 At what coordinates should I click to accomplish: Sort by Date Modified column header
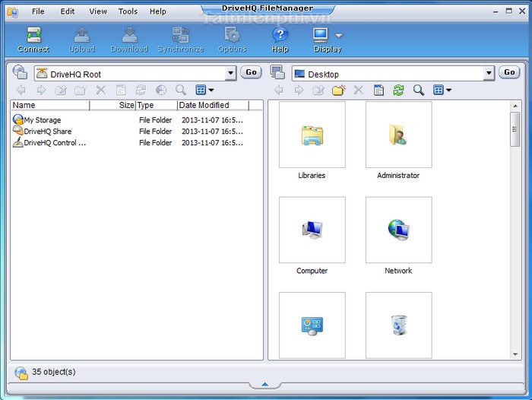coord(213,105)
